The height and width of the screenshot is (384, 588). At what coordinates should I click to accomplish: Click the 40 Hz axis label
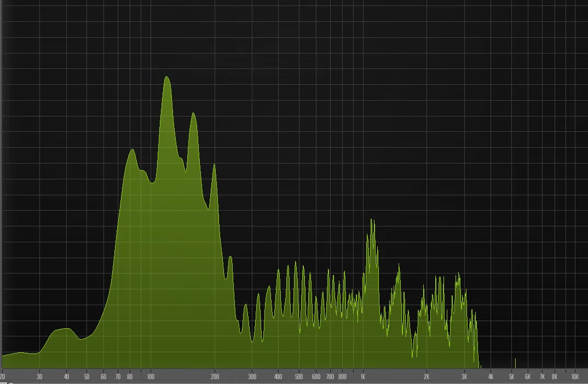coord(66,377)
